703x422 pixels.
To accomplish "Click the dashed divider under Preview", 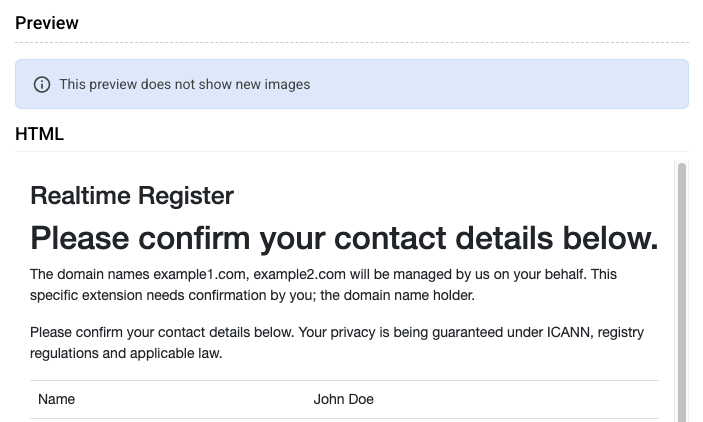I will pyautogui.click(x=352, y=43).
